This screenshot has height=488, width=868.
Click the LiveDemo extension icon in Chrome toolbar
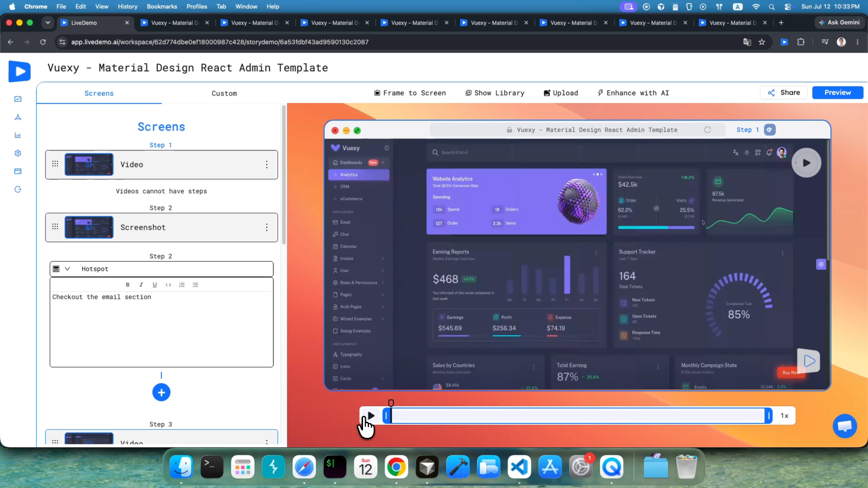click(x=784, y=42)
